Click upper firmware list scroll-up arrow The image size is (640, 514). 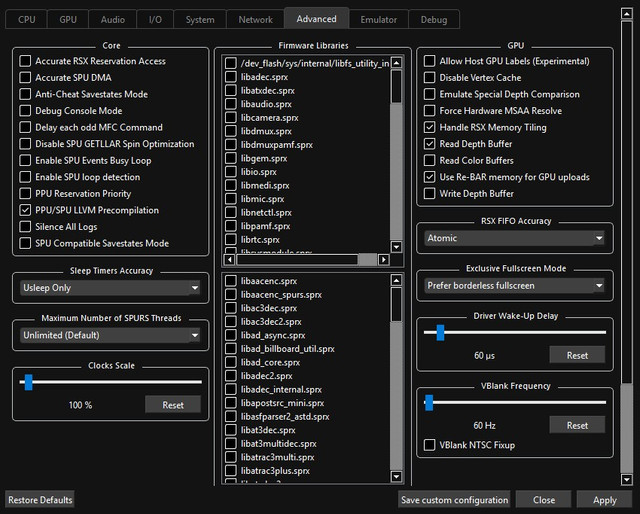[x=396, y=62]
